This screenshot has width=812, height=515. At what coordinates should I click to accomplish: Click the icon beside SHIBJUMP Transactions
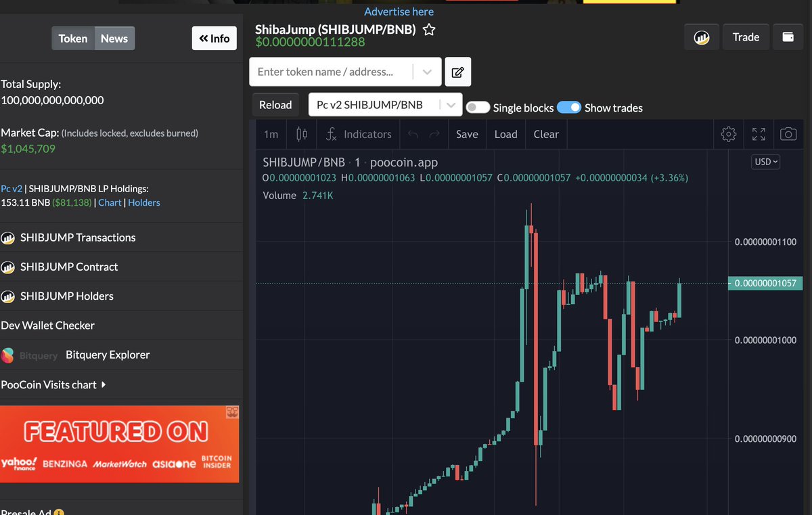(x=8, y=238)
